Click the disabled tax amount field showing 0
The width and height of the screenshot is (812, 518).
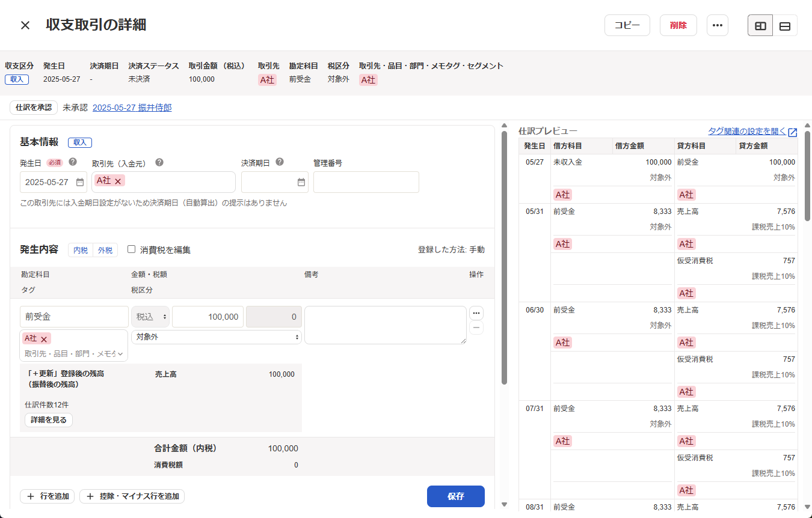274,317
